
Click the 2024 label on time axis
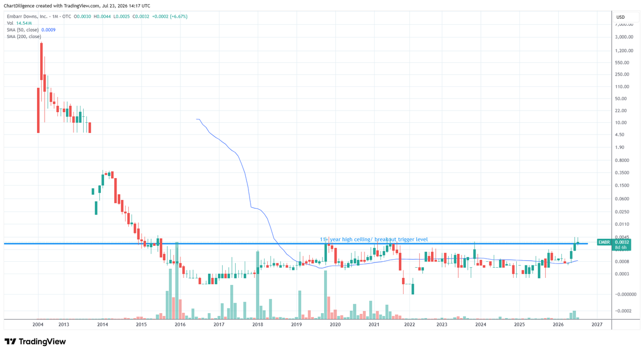pos(481,325)
